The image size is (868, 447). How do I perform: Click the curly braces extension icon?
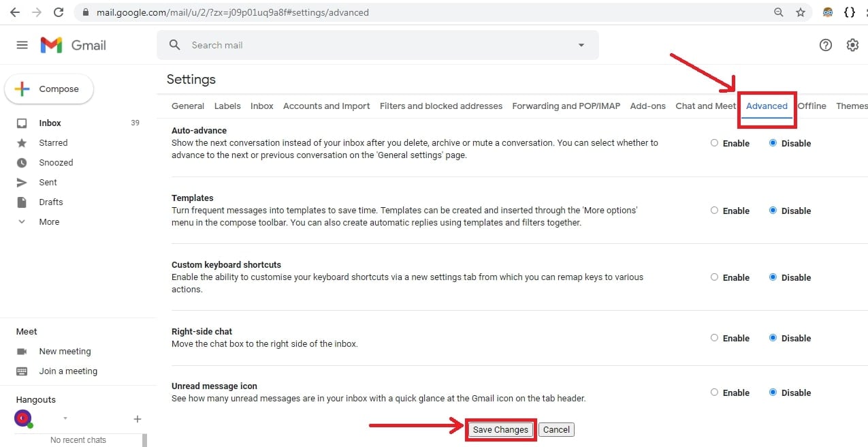pos(849,12)
